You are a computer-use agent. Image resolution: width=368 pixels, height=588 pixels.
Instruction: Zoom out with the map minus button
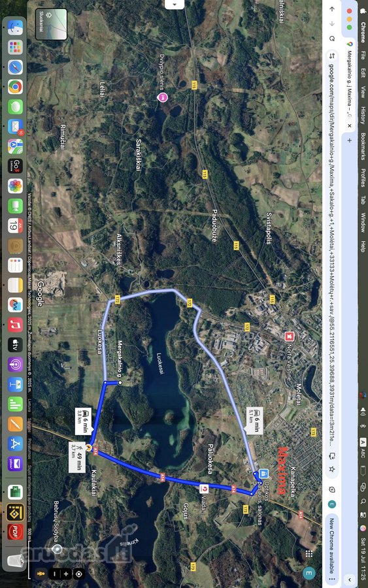pyautogui.click(x=55, y=574)
